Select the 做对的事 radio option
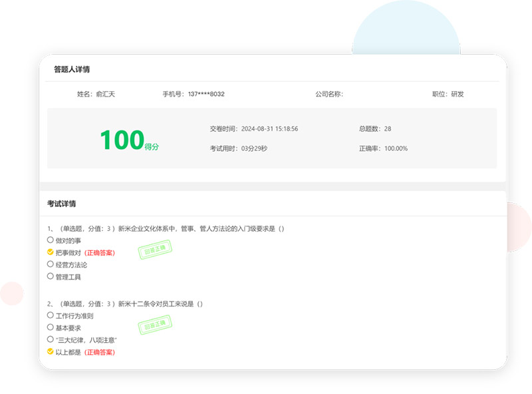This screenshot has height=394, width=532. [51, 240]
